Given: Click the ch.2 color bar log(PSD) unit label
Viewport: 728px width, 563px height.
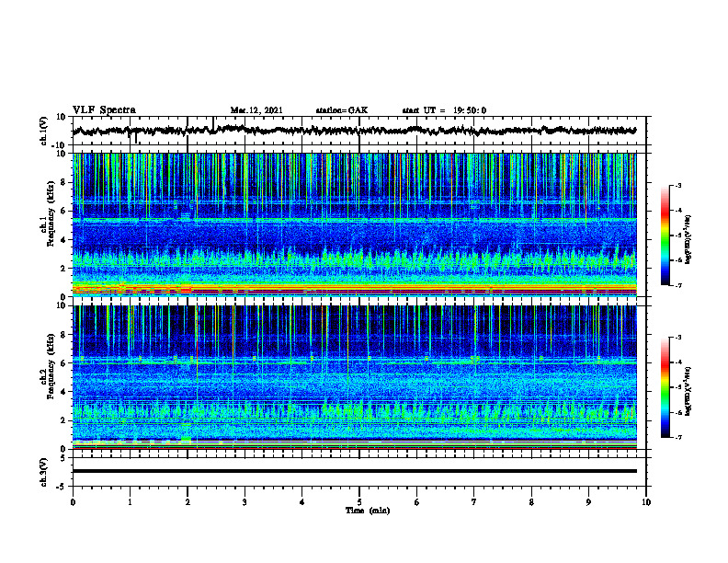Looking at the screenshot, I should pyautogui.click(x=688, y=391).
